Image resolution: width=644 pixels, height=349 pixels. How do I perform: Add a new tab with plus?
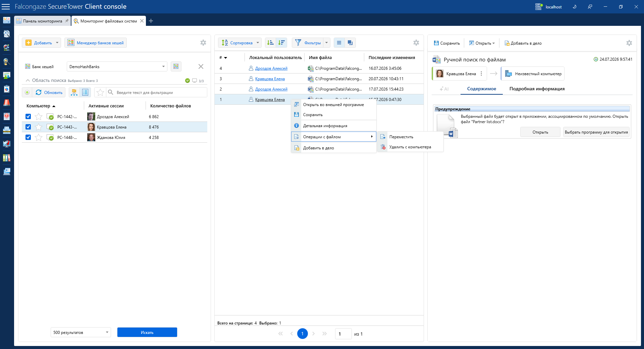151,21
